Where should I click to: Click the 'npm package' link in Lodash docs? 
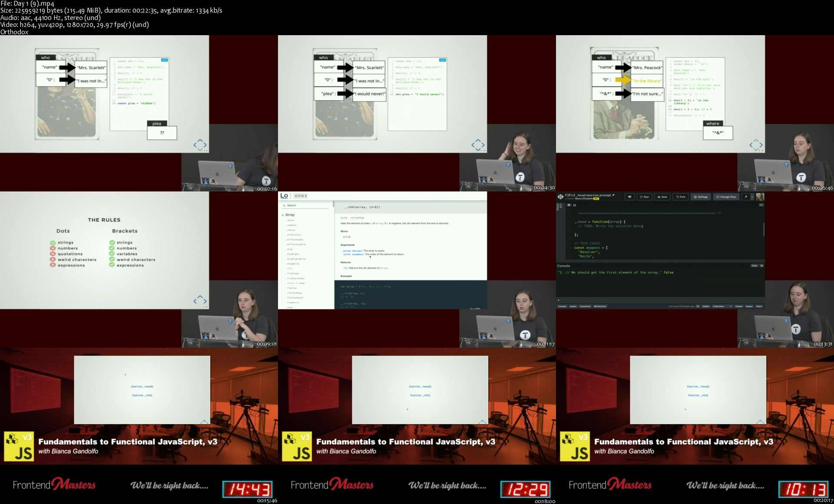point(357,217)
